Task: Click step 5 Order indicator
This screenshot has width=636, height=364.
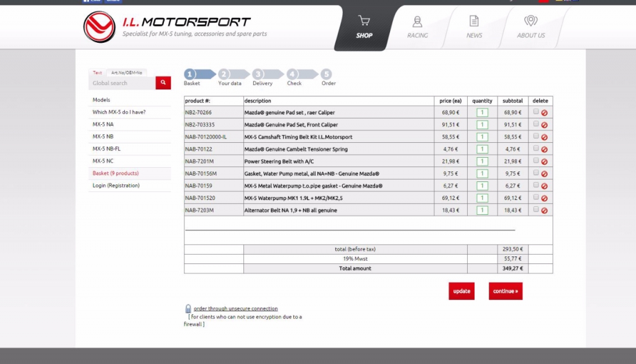Action: [x=328, y=76]
